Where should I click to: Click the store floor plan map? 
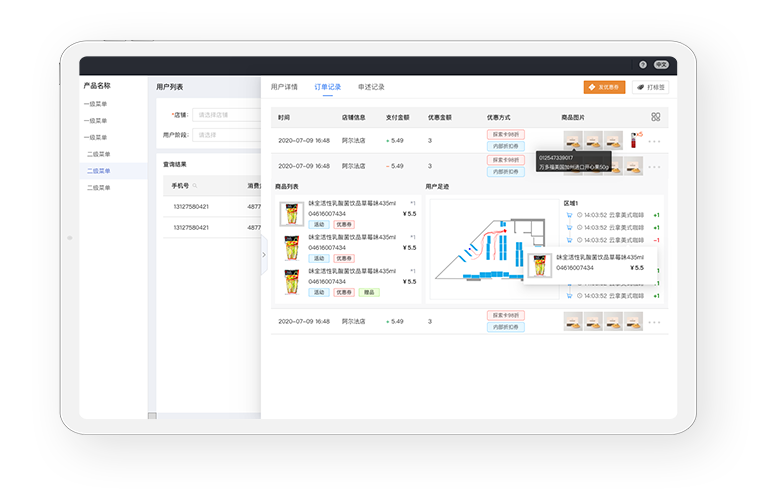pos(490,250)
